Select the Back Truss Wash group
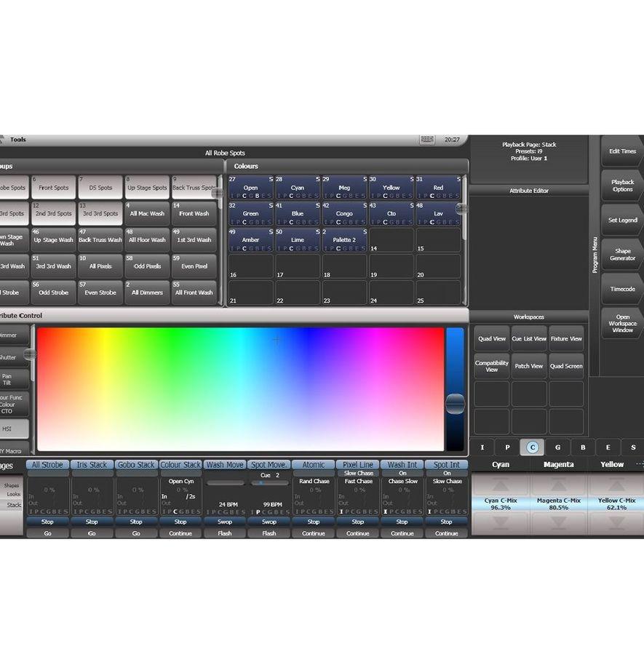 pyautogui.click(x=100, y=239)
